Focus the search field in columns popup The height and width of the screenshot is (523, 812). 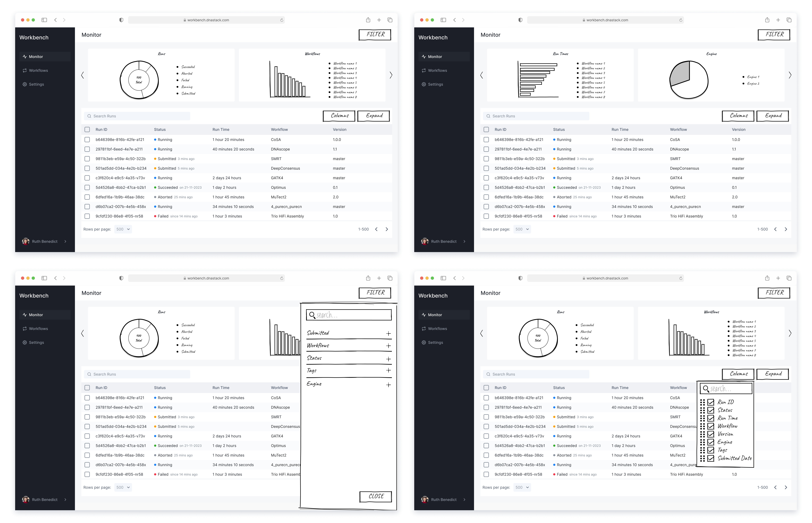click(x=729, y=388)
